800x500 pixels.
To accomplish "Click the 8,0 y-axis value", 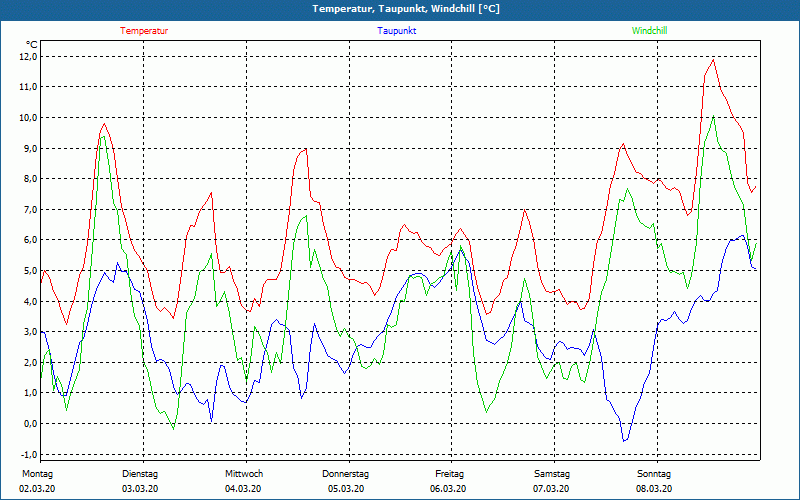I will point(31,179).
